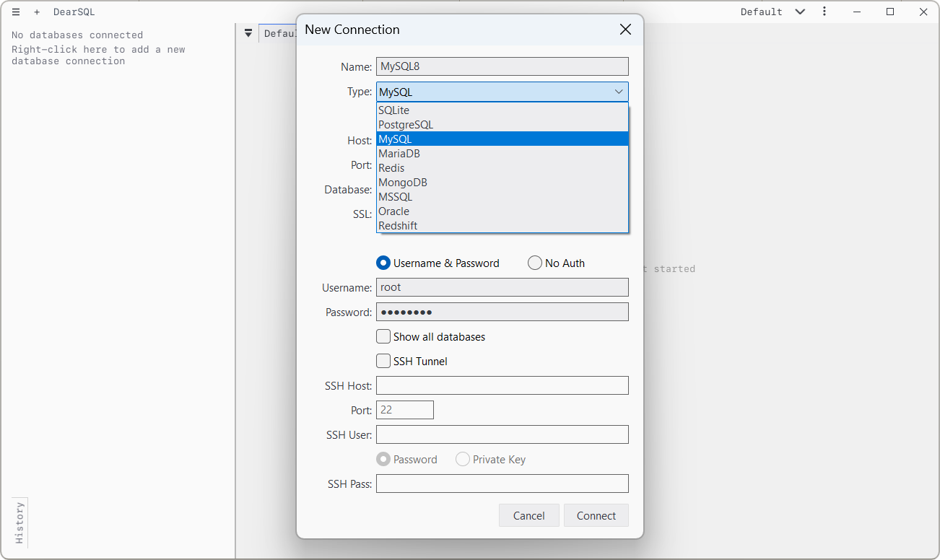Screen dimensions: 940x560
Task: Click the Cancel button
Action: click(x=529, y=515)
